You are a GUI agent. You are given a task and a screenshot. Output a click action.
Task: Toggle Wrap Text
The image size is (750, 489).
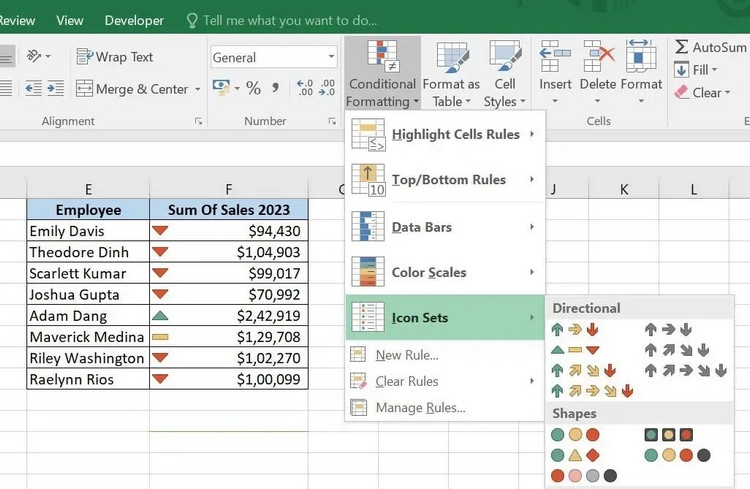pos(115,57)
